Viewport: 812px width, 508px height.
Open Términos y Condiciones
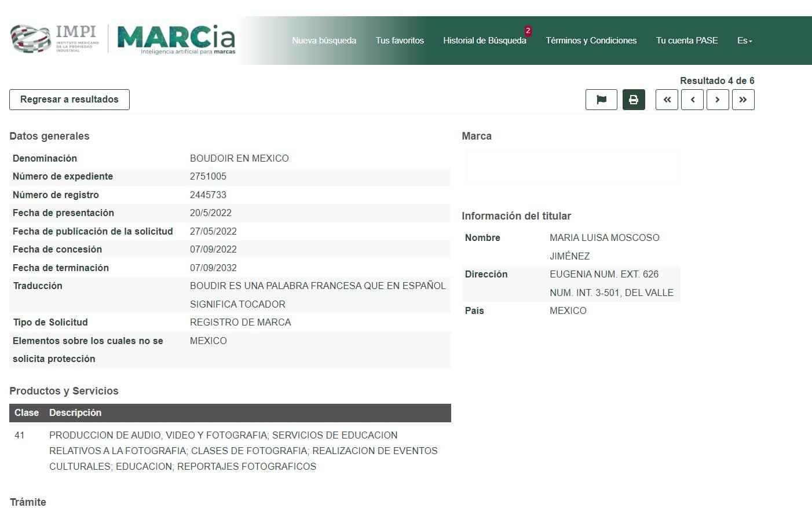(591, 41)
